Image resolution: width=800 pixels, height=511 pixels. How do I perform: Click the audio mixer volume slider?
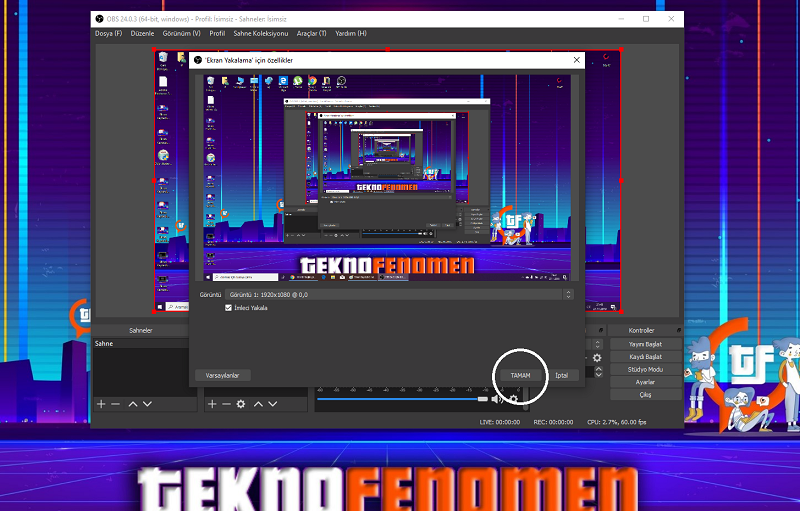pos(402,399)
